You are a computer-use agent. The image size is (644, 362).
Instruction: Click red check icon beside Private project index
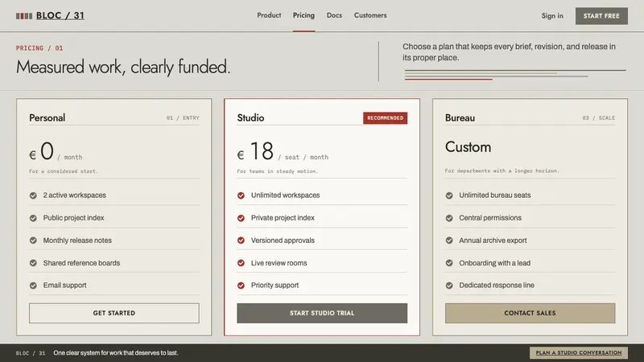click(x=241, y=218)
